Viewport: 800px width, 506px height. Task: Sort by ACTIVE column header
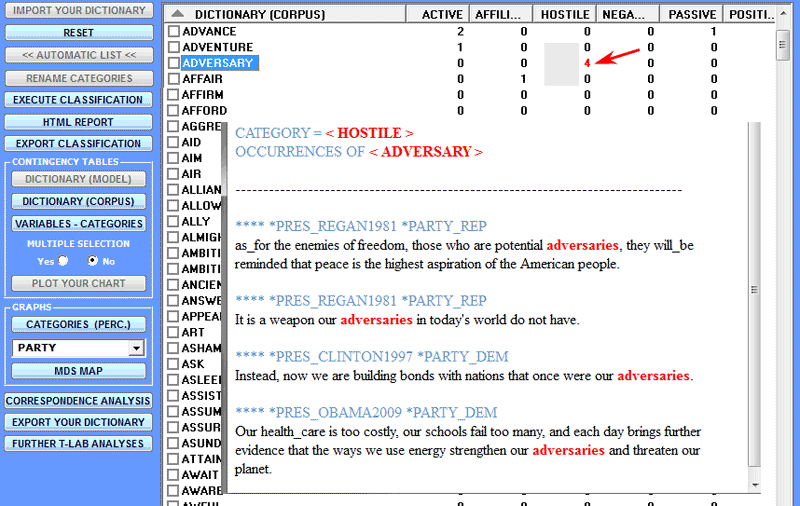click(x=438, y=14)
